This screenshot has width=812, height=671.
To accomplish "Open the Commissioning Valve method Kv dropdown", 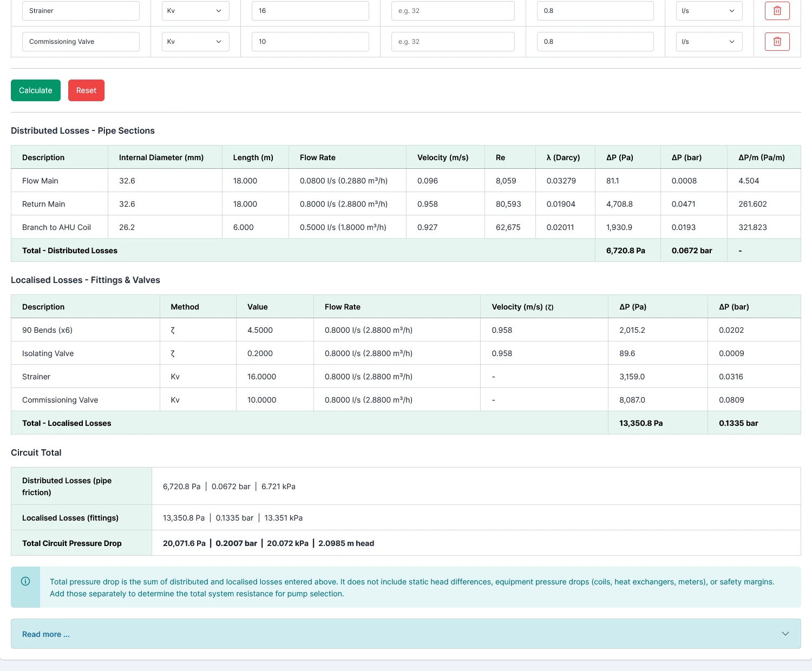I will point(195,42).
